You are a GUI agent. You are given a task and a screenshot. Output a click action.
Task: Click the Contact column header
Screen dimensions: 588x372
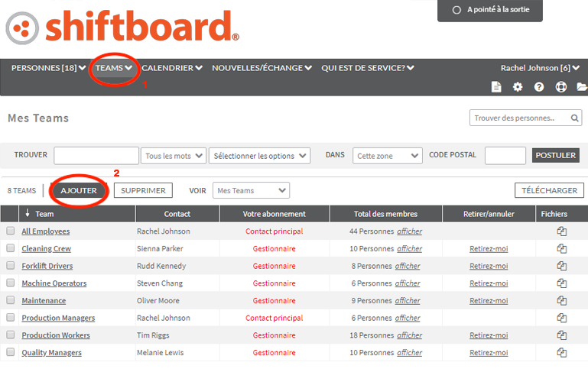(177, 214)
